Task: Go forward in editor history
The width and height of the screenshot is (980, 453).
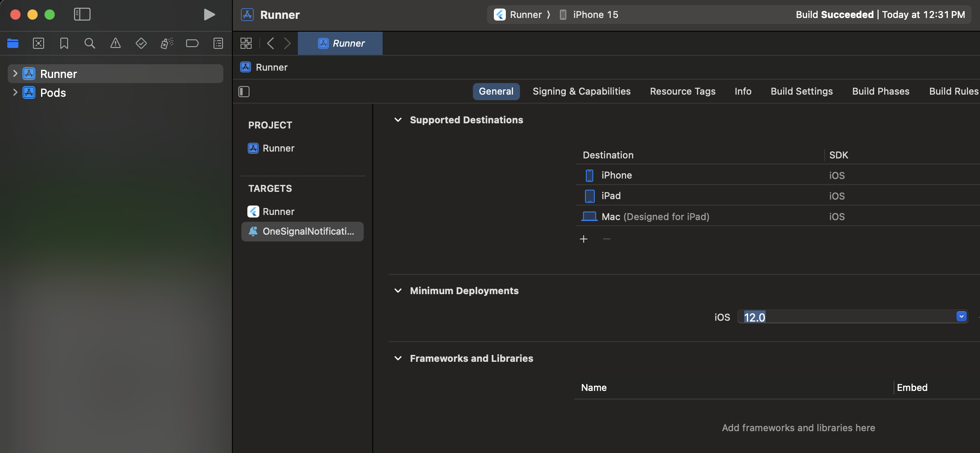Action: 288,43
